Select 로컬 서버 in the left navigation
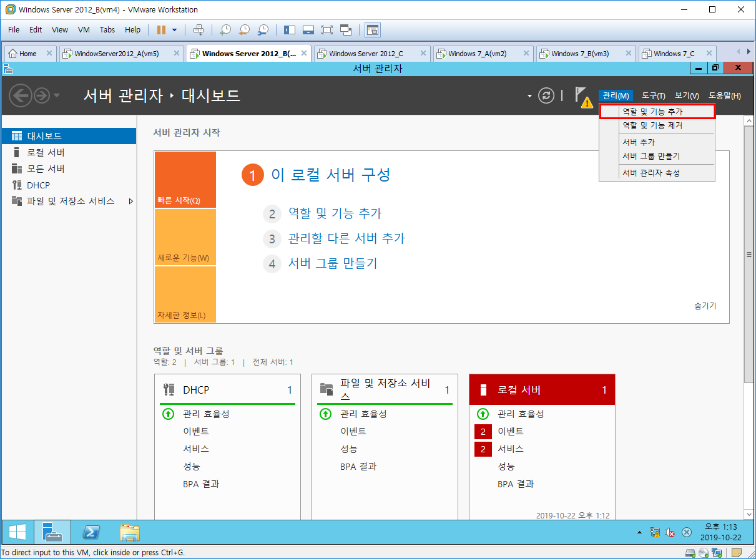This screenshot has height=559, width=756. [69, 152]
